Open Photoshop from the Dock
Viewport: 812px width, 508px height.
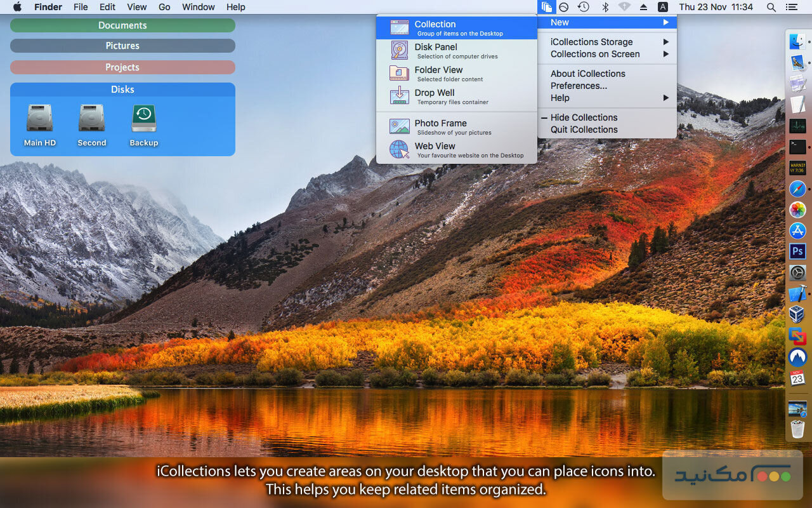click(x=797, y=251)
